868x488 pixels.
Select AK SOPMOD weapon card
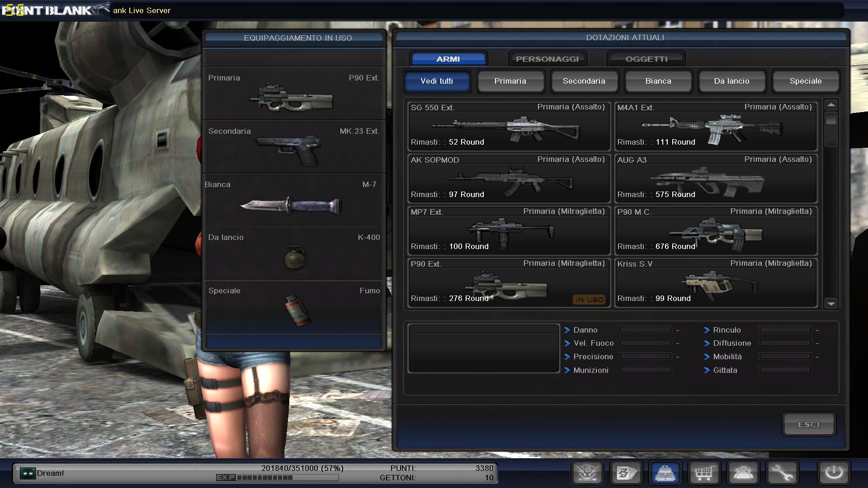click(x=509, y=178)
